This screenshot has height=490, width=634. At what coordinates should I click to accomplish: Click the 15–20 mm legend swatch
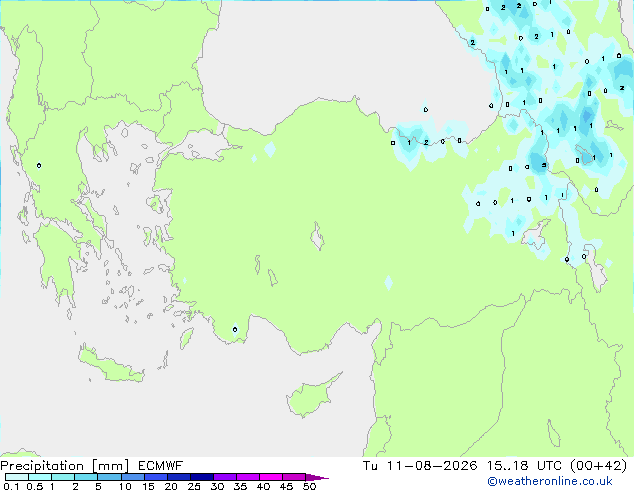156,477
